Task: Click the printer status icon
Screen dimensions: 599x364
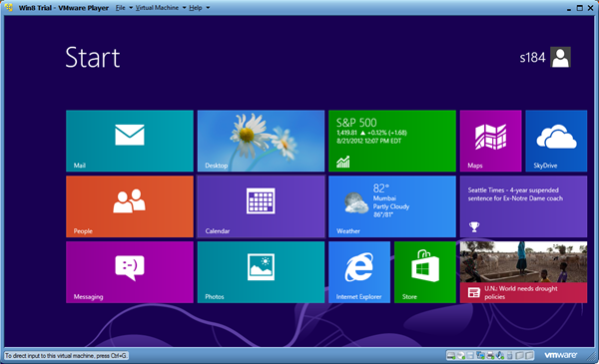Action: click(x=490, y=356)
